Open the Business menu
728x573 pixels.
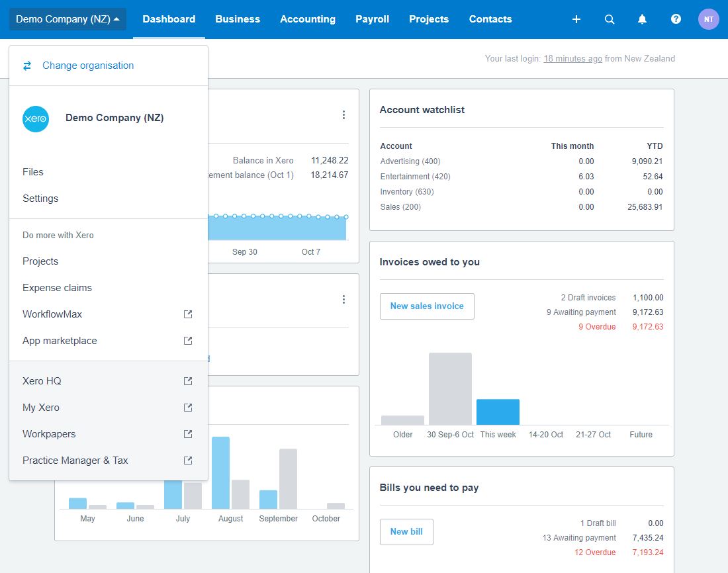238,19
